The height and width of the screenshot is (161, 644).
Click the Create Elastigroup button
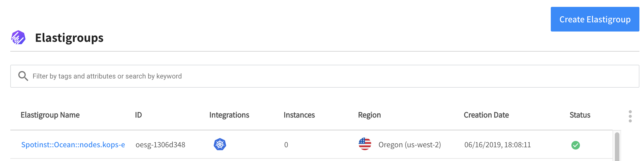[x=595, y=19]
